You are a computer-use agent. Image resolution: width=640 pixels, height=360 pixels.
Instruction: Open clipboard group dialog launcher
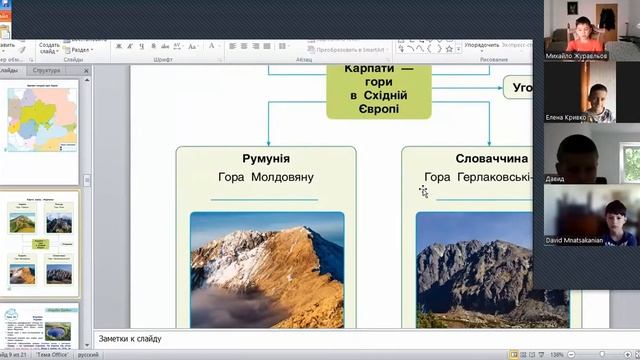coord(31,60)
